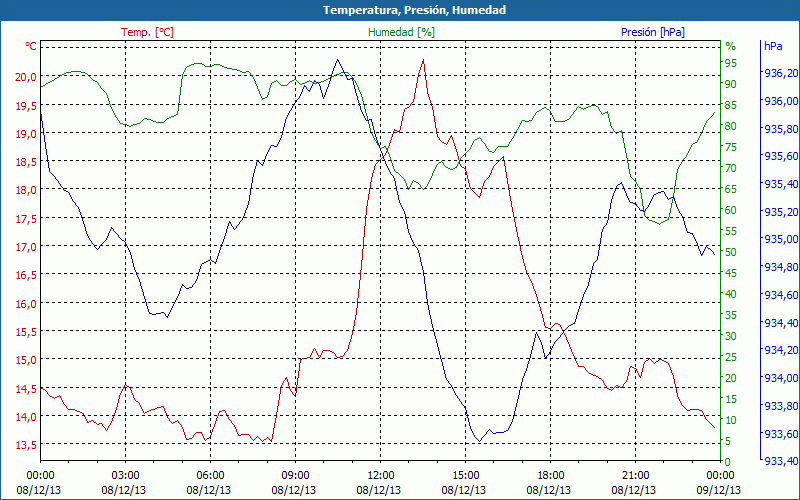The image size is (800, 500).
Task: Select the 'Presión [hPa]' legend label
Action: pyautogui.click(x=653, y=32)
